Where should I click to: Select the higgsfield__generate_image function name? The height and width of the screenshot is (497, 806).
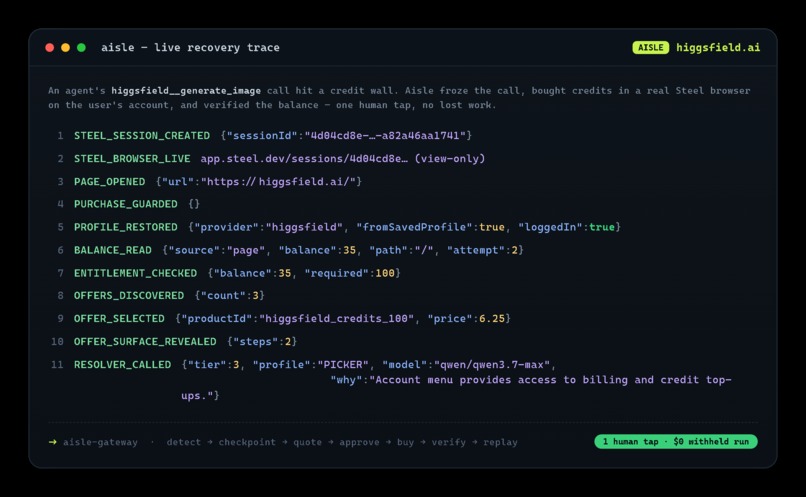pos(186,90)
